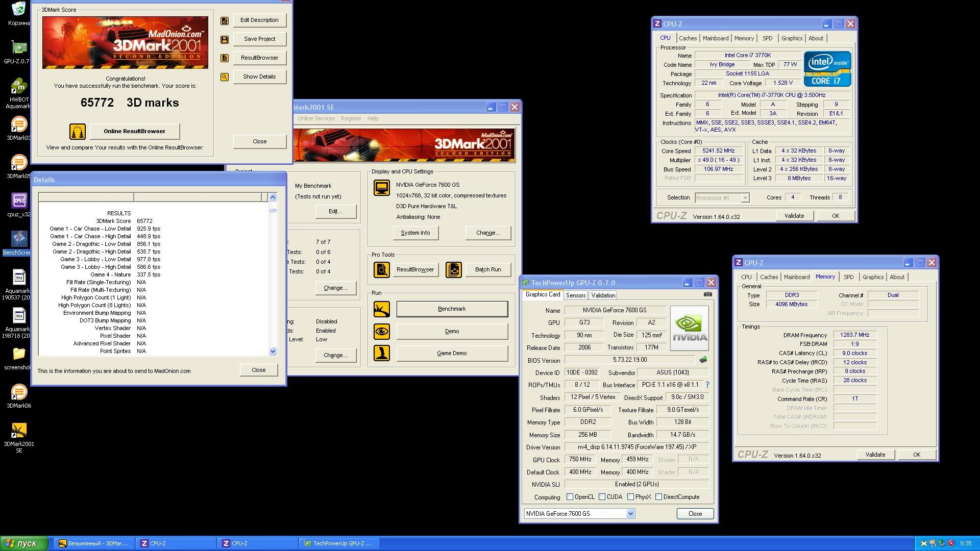Click the Demo eye icon

point(382,331)
